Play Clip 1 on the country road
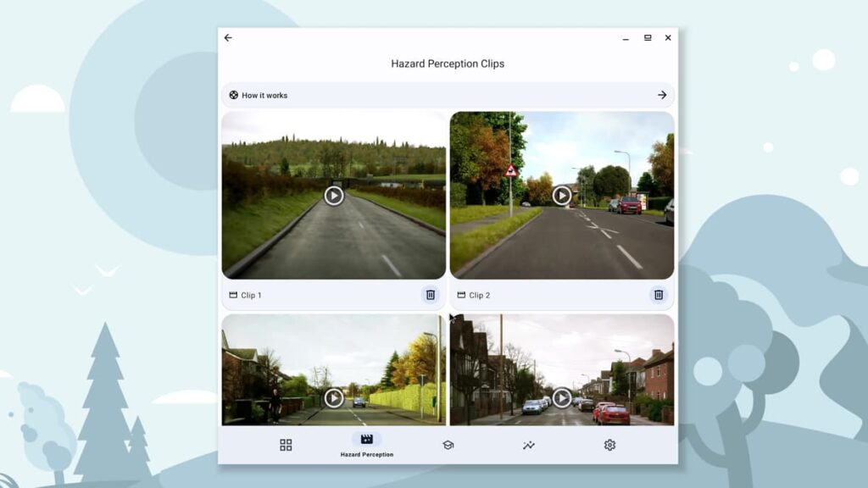This screenshot has width=868, height=488. pos(333,196)
